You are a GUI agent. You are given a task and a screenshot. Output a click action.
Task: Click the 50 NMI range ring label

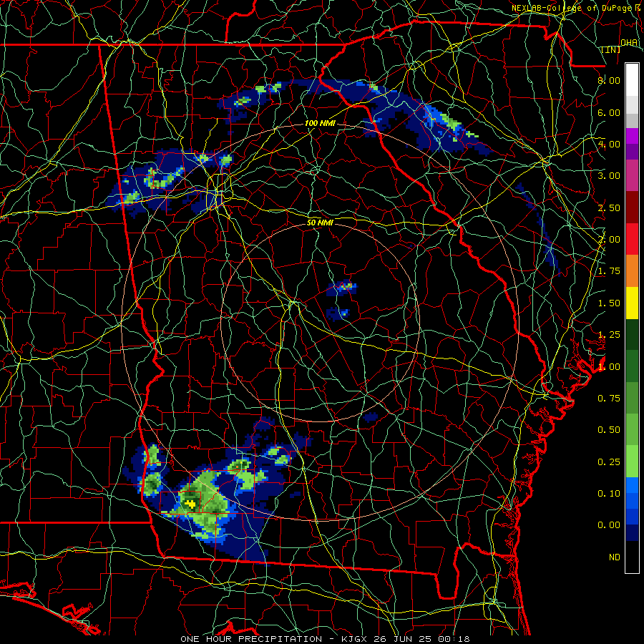coord(320,223)
